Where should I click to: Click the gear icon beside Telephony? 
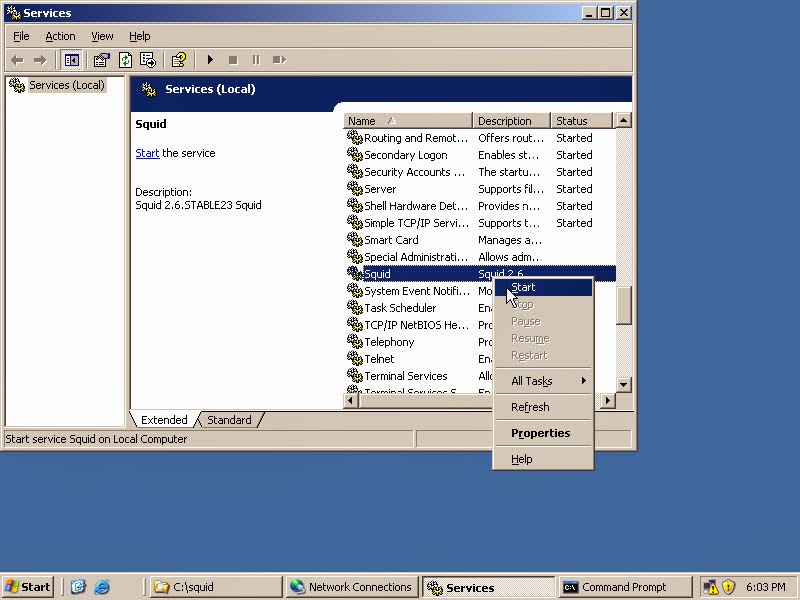tap(355, 342)
